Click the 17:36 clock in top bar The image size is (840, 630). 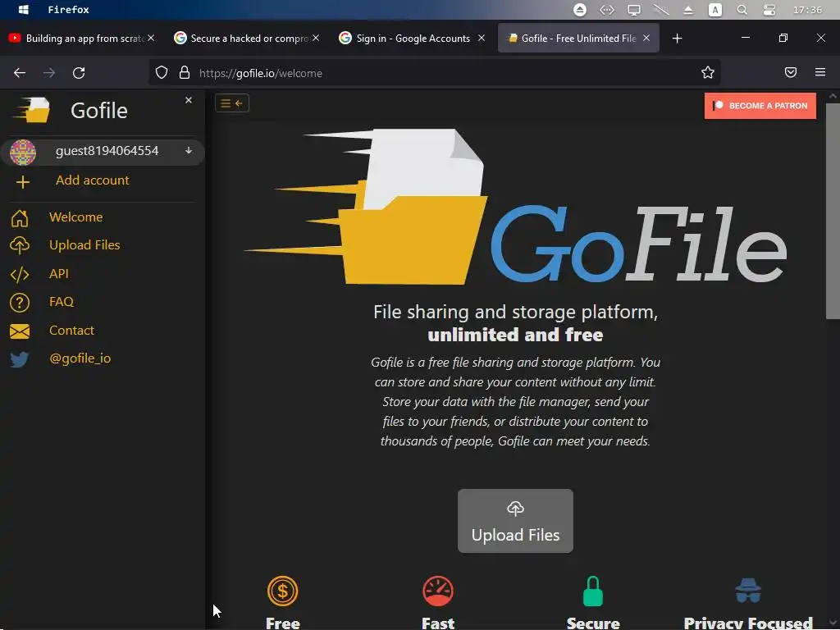click(807, 10)
